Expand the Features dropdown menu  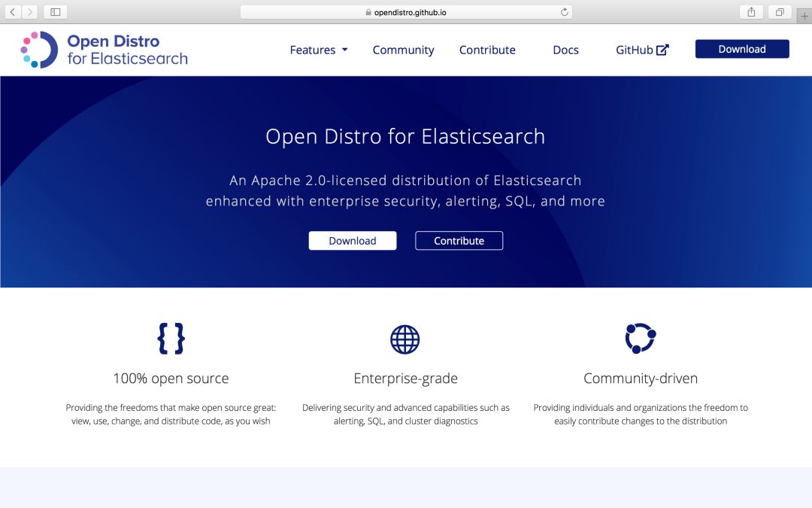click(319, 50)
